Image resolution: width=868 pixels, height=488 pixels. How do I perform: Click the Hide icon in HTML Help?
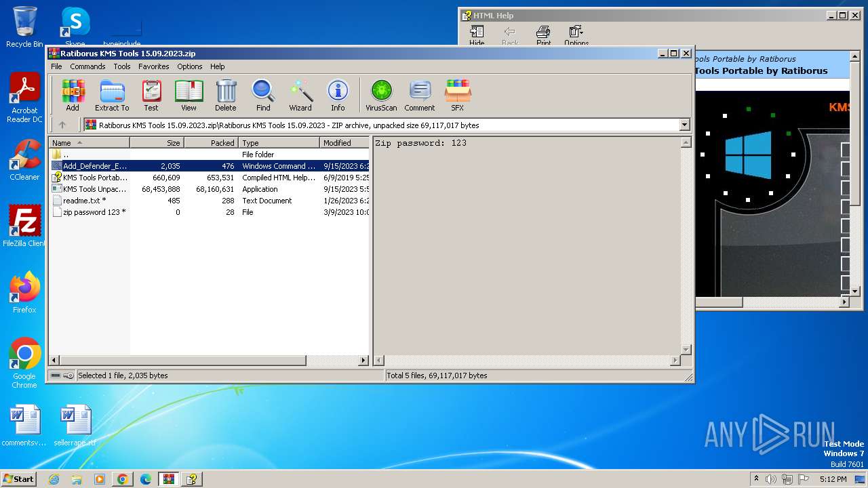(x=477, y=35)
